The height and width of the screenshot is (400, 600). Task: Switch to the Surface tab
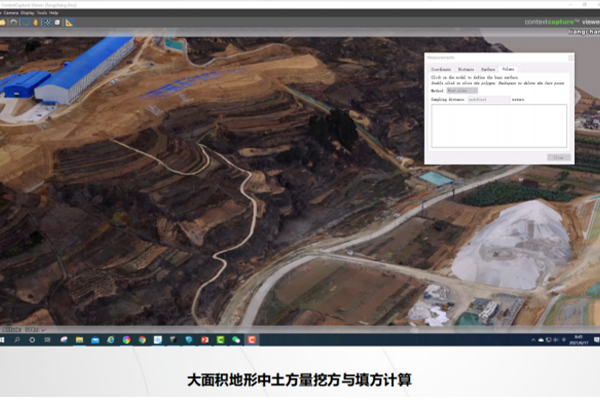click(488, 69)
